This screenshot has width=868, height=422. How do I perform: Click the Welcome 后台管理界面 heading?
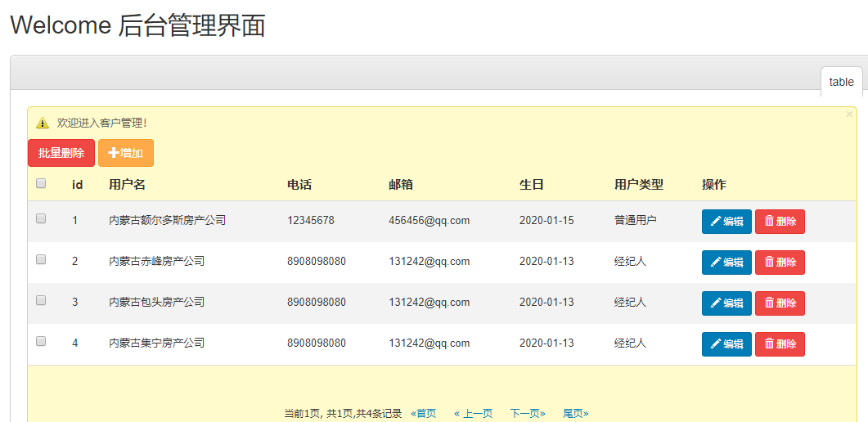(x=137, y=25)
